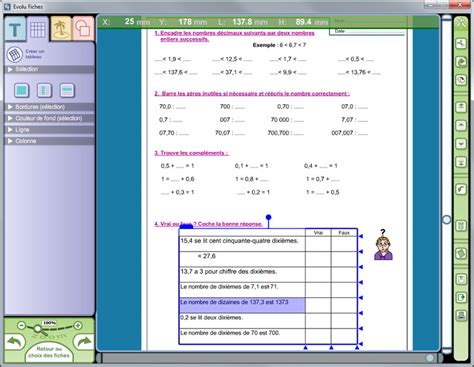Click the 'Exemple : 6 < 6,7 < 7' text

279,45
